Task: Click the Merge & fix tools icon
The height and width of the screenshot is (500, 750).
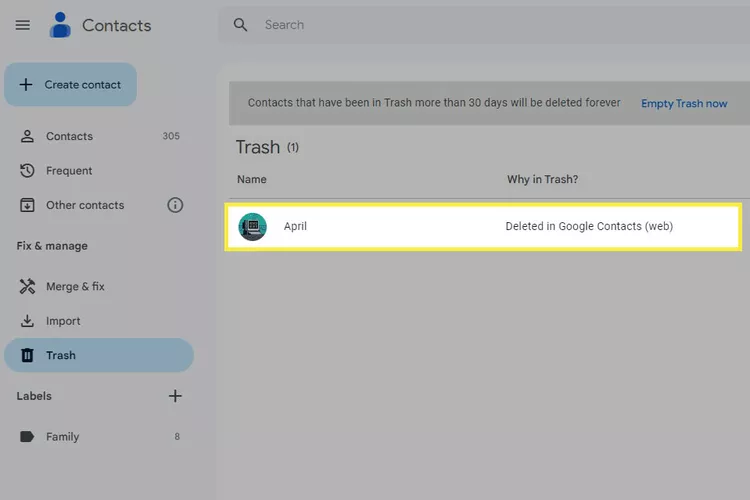Action: (x=27, y=287)
